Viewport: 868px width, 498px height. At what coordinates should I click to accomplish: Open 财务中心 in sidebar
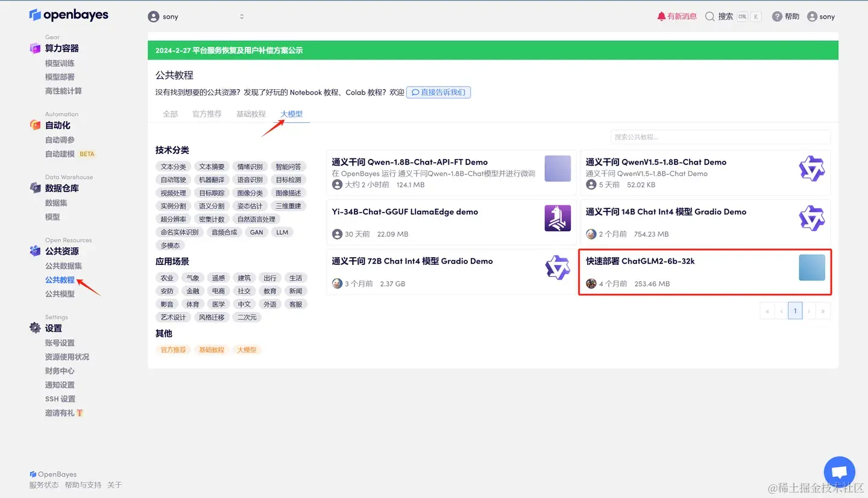point(60,371)
